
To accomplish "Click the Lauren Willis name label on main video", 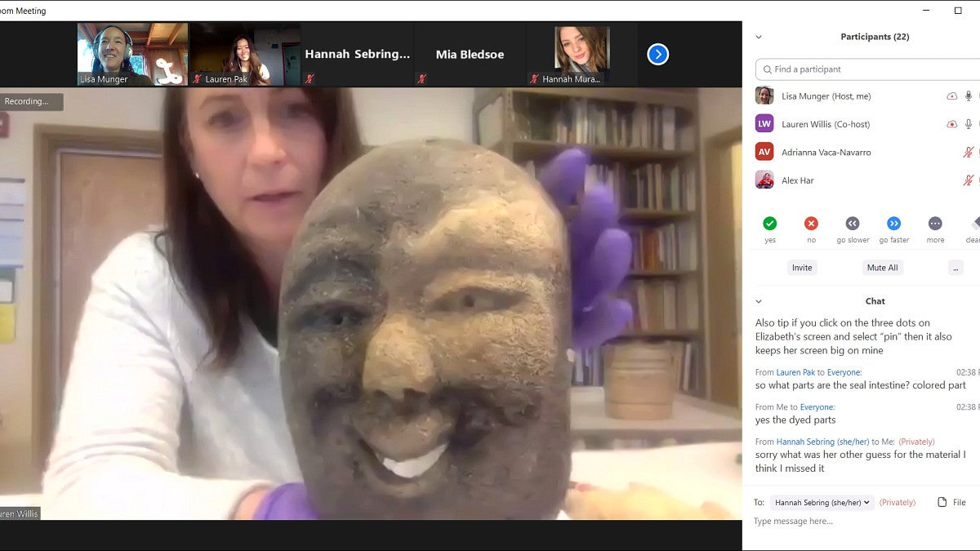I will (x=20, y=514).
